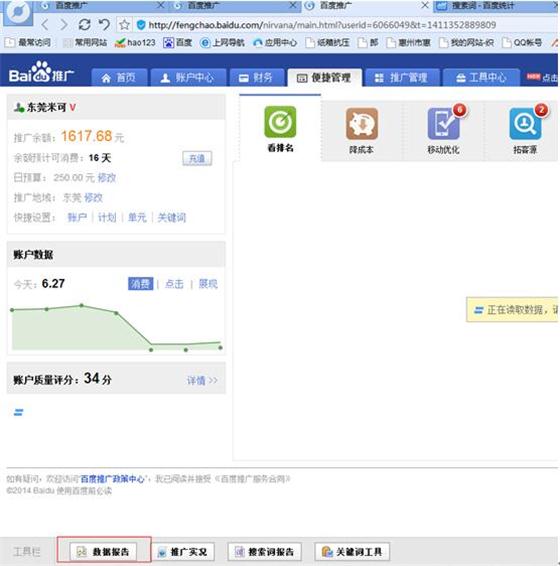Click 百度推广政策中心 footer link
560x566 pixels.
(112, 479)
